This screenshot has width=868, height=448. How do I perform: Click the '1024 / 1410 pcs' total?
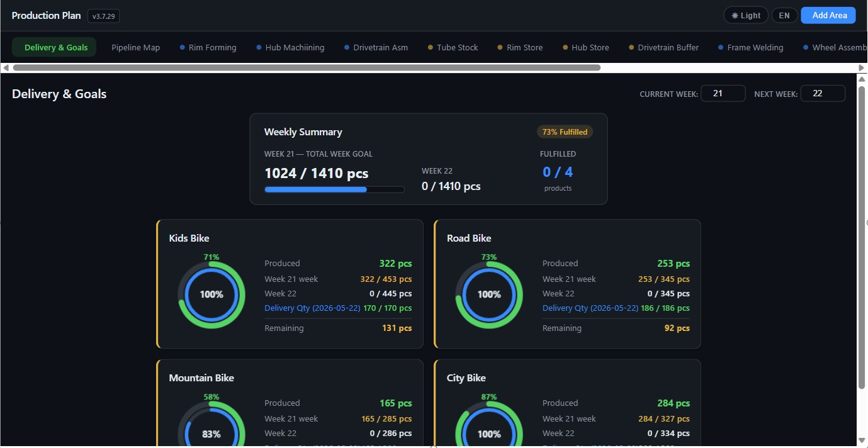click(x=317, y=173)
